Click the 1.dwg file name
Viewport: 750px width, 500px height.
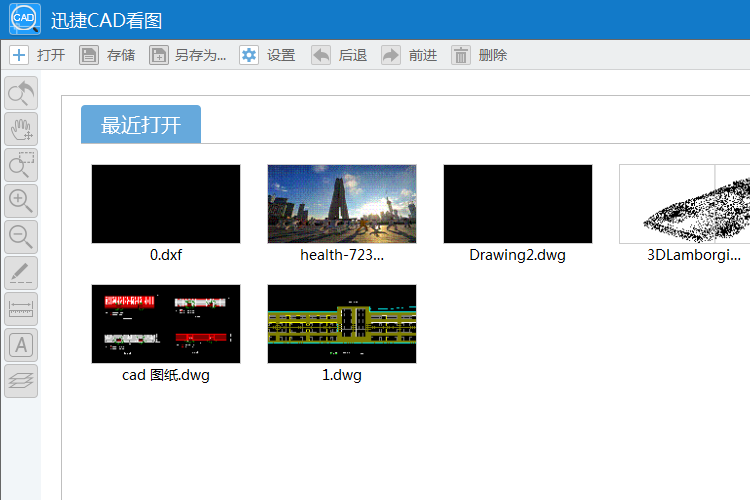click(342, 375)
